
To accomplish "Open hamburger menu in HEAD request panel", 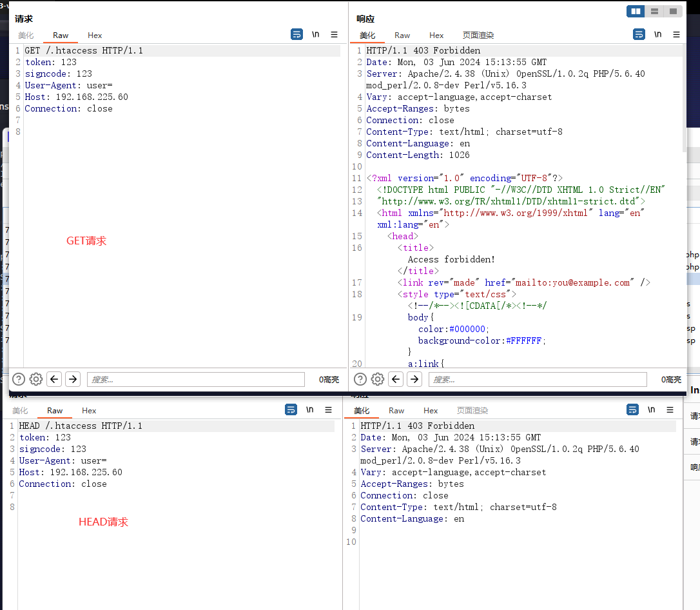I will point(328,409).
